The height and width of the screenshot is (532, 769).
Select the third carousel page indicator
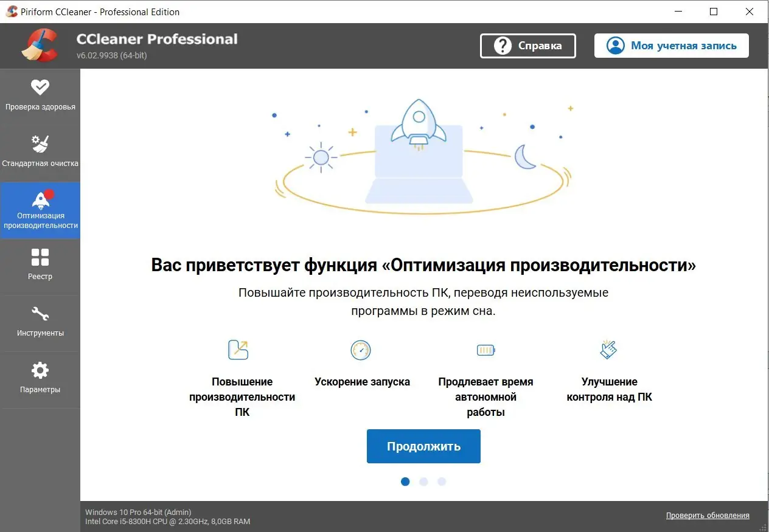(442, 482)
